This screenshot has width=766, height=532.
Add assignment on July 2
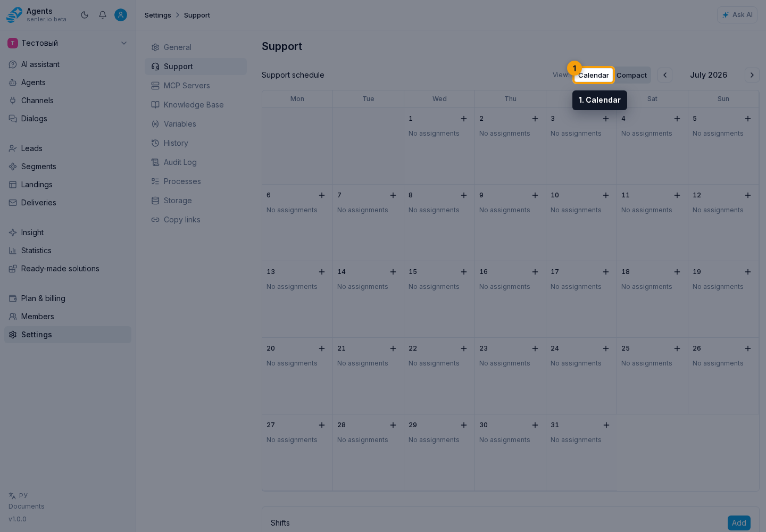click(x=535, y=119)
